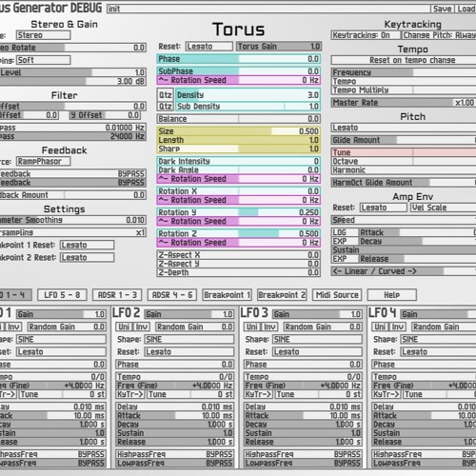Click the Dark Intensity slider

[x=239, y=161]
